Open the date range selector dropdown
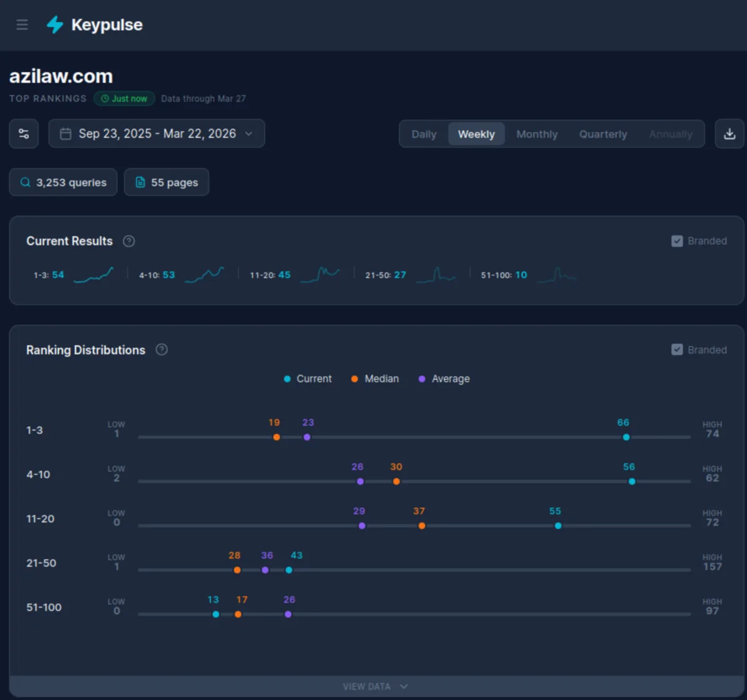Viewport: 747px width, 700px height. pos(156,133)
